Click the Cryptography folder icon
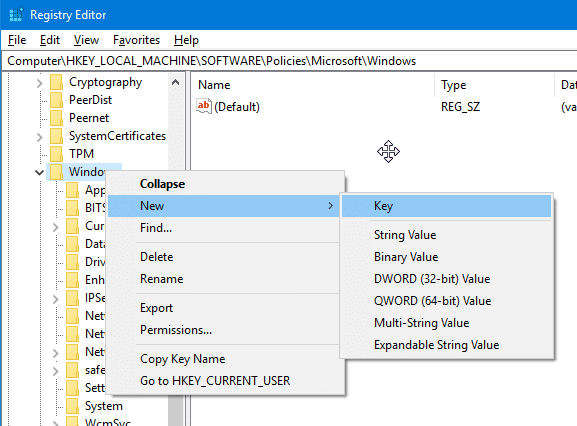 tap(56, 82)
